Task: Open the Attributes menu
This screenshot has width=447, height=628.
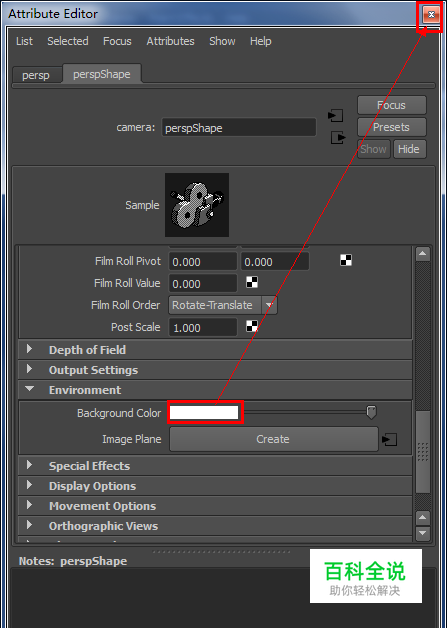Action: pos(170,41)
